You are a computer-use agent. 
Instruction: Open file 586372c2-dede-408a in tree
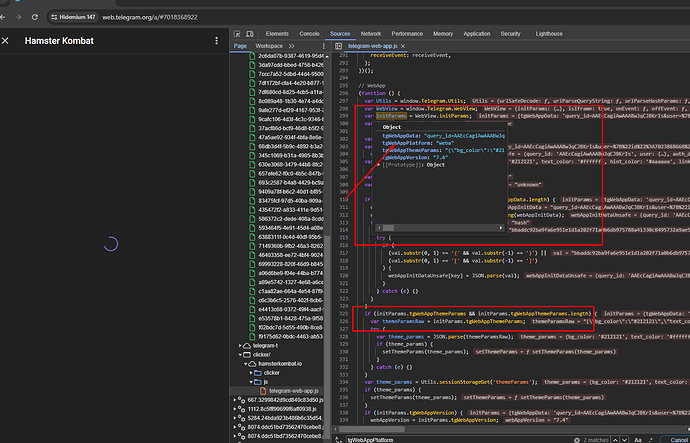pos(291,219)
